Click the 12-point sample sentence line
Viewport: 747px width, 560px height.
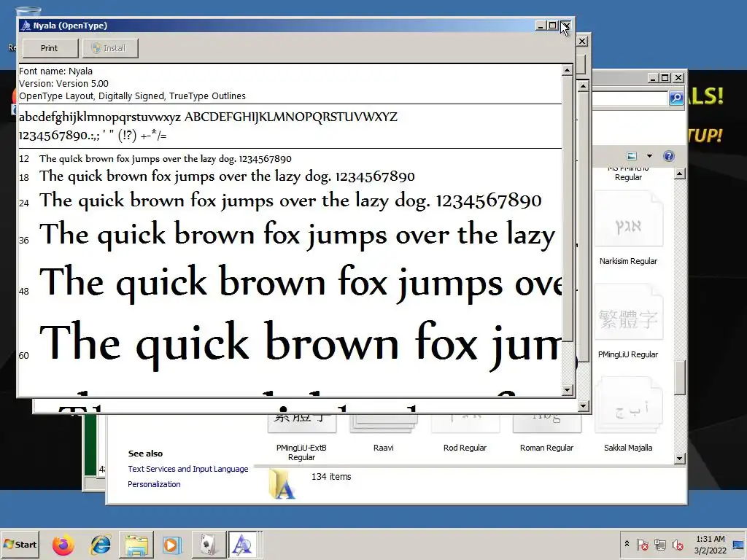166,158
